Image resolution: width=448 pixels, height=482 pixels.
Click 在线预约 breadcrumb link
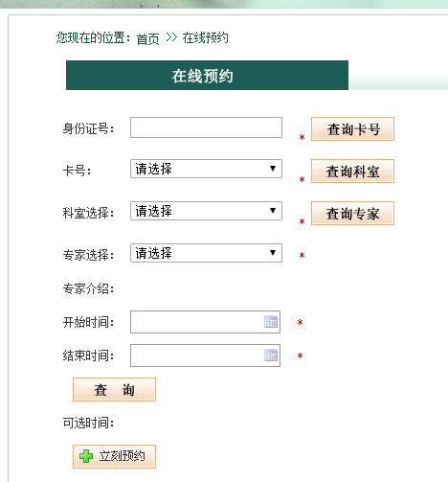tap(205, 38)
